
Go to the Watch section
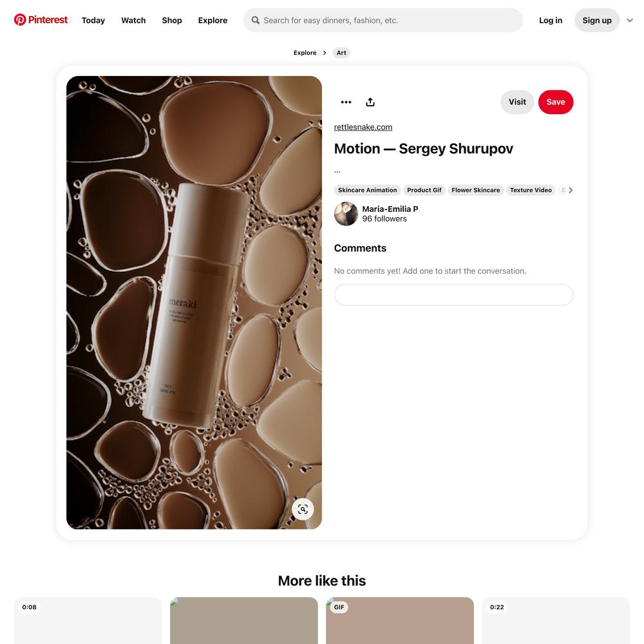133,20
